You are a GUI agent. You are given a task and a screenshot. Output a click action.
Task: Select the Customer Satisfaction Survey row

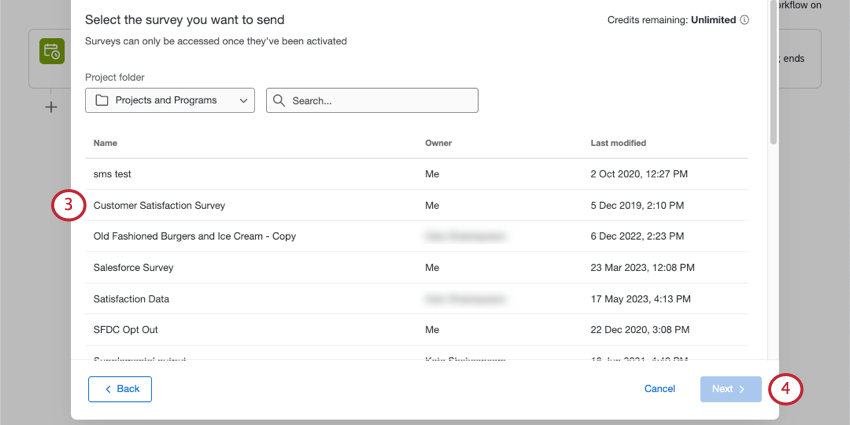coord(160,205)
